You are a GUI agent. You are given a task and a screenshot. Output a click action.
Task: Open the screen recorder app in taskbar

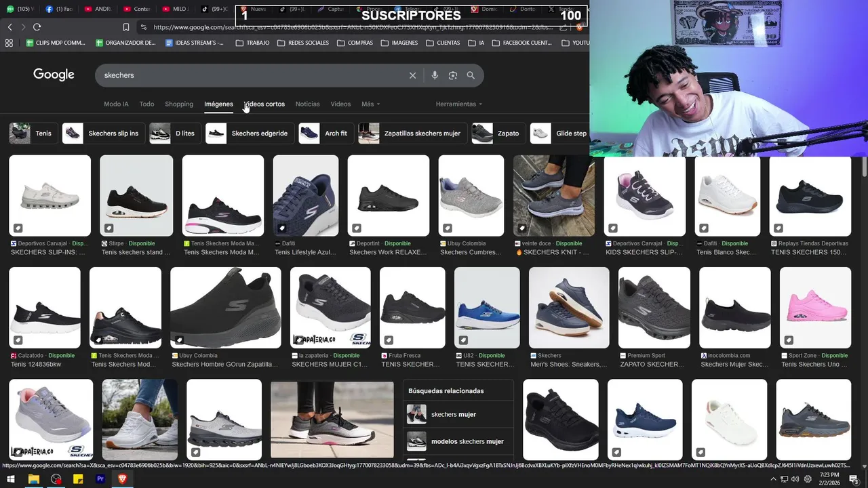56,479
